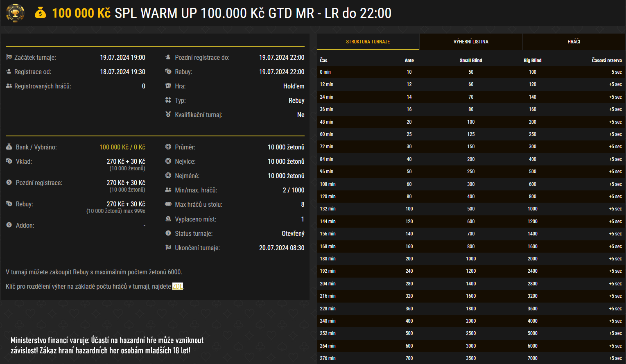Click the trophy chip logo in the header
Viewport: 626px width, 364px height.
coord(15,13)
